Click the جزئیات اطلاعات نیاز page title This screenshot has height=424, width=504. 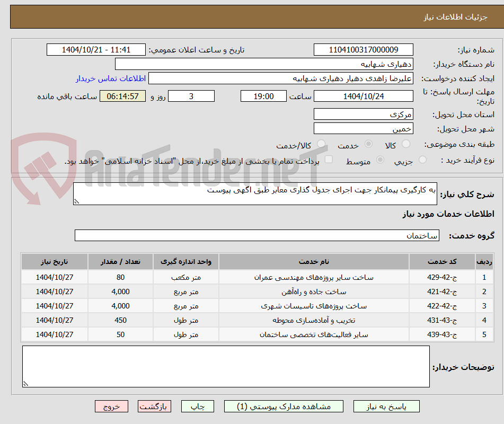coord(455,17)
